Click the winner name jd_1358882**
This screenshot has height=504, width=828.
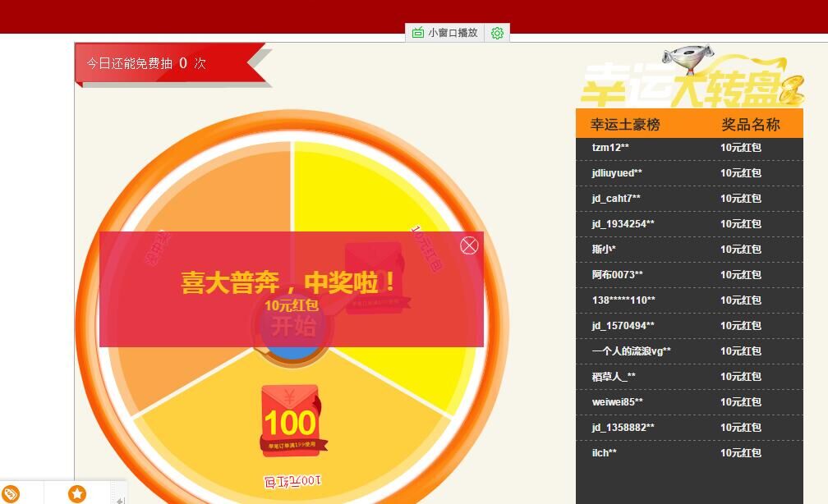(623, 427)
